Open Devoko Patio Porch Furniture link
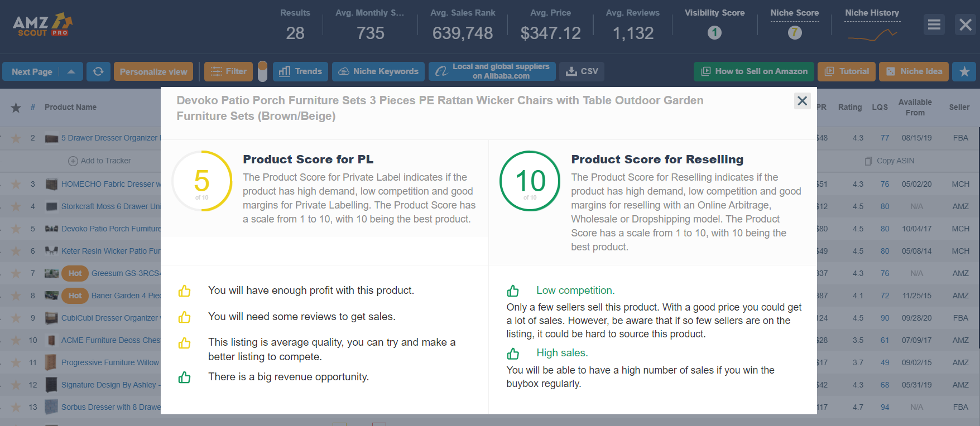 pos(111,229)
